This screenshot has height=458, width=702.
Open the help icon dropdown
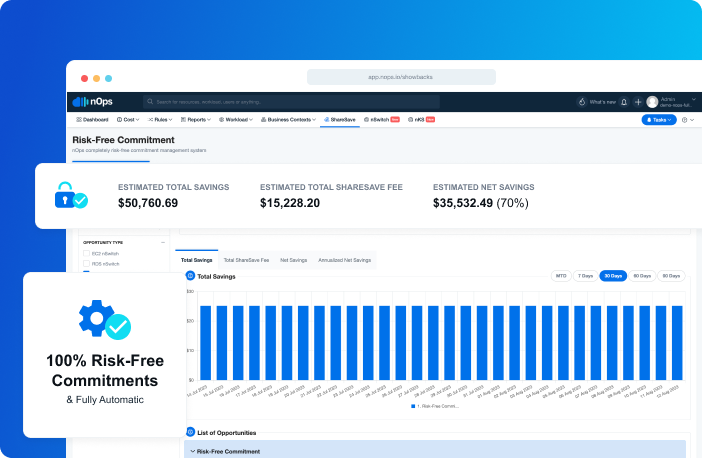688,120
